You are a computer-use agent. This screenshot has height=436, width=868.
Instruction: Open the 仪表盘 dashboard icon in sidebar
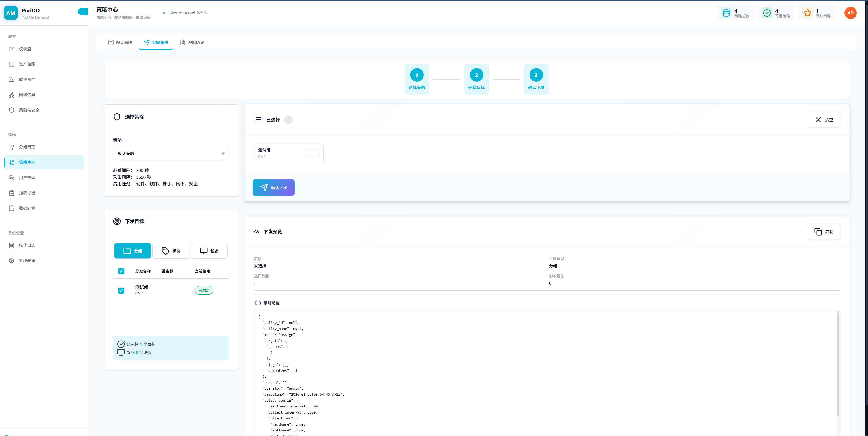12,49
